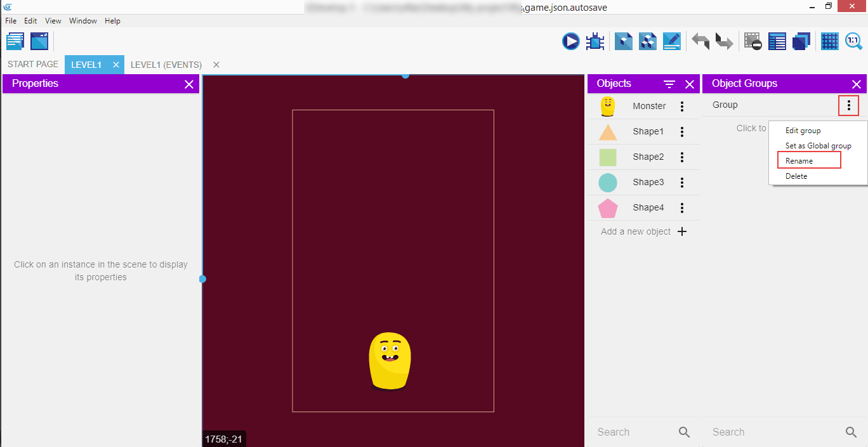Select Delete in the group context menu
The height and width of the screenshot is (447, 868).
pos(796,176)
